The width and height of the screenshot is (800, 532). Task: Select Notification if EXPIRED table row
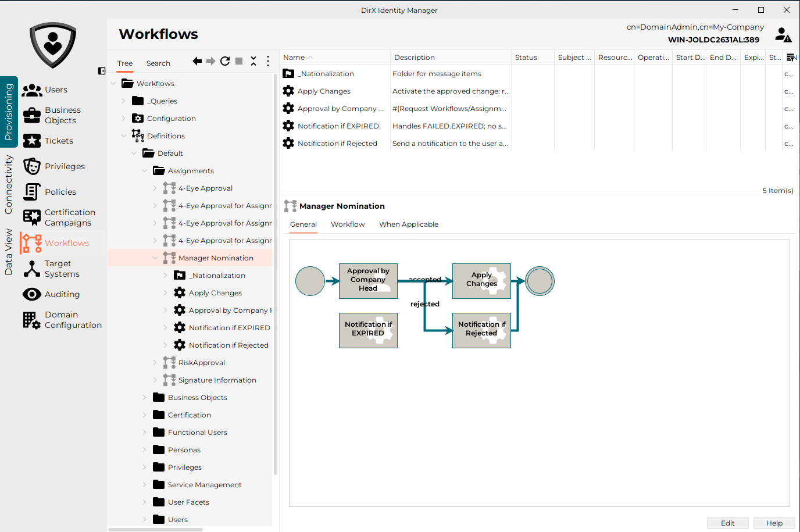tap(537, 126)
